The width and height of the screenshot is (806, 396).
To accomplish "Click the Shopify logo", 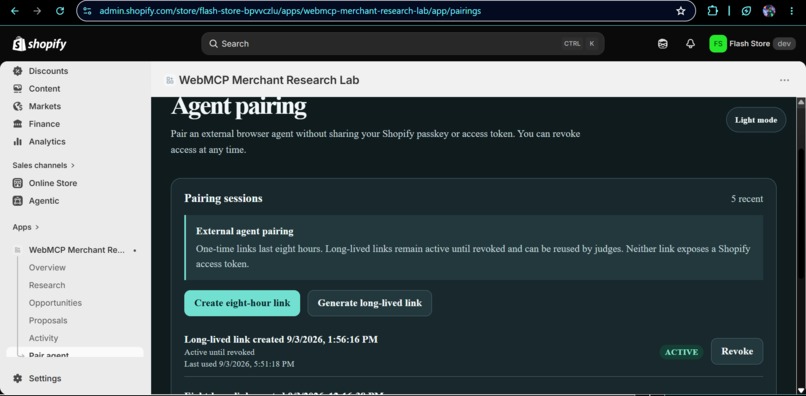I will (40, 44).
